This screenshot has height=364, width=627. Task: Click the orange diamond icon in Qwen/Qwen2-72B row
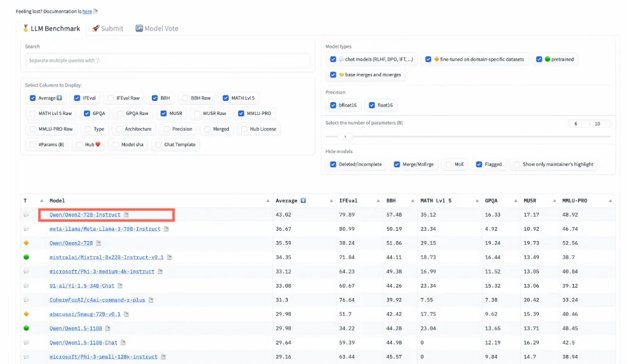click(x=26, y=243)
